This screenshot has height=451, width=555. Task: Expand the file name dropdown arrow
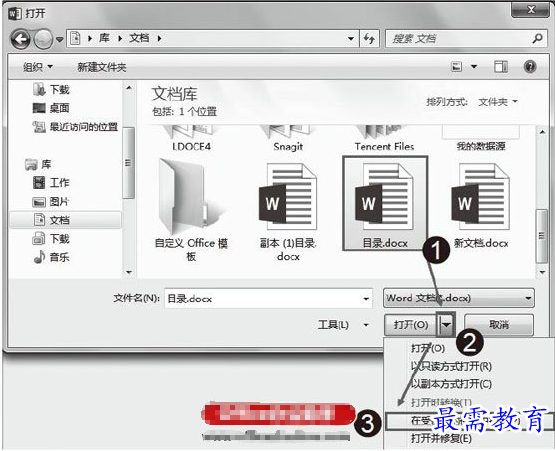click(366, 299)
